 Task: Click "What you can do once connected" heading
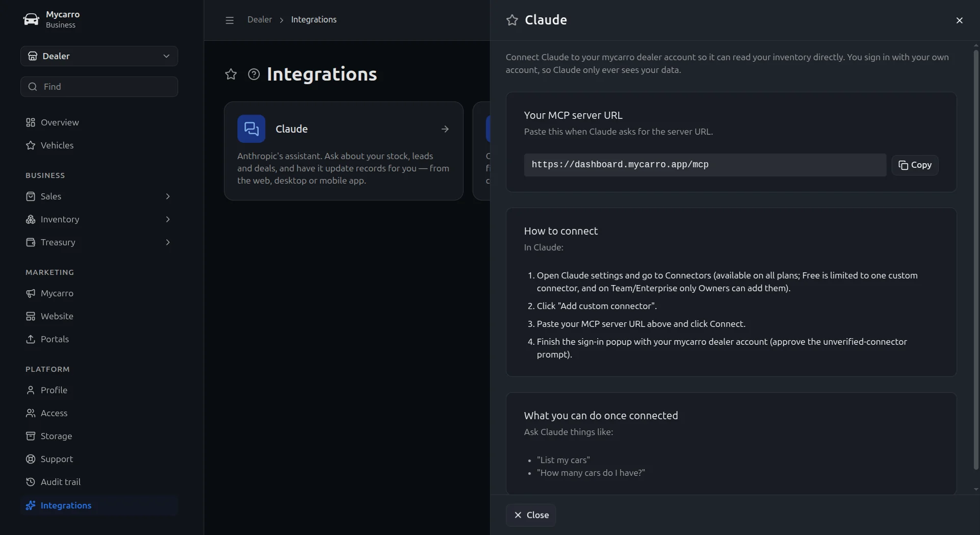tap(601, 416)
